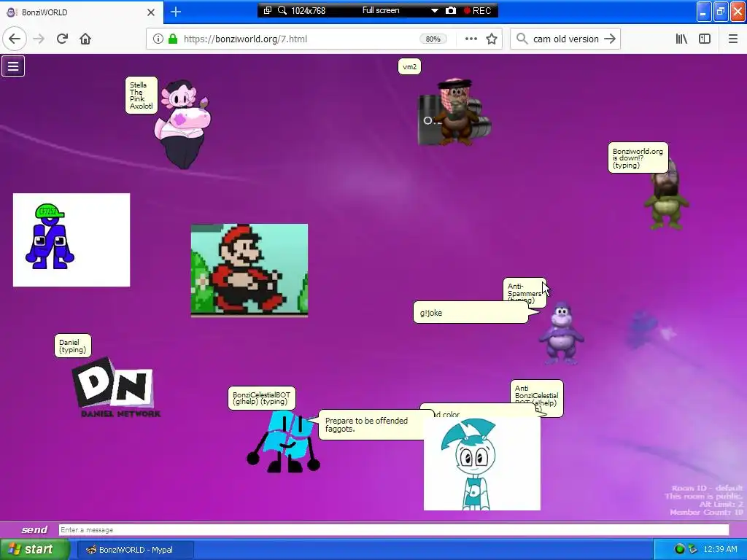
Task: Click the vm2 name tag
Action: point(409,66)
